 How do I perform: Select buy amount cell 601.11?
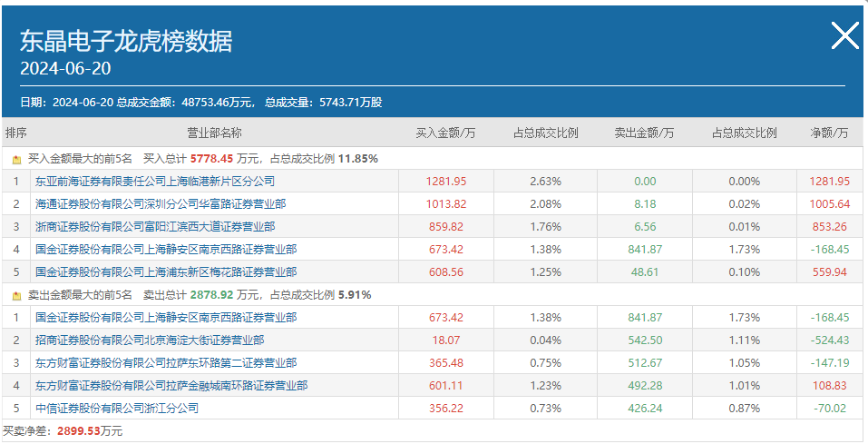pyautogui.click(x=446, y=386)
